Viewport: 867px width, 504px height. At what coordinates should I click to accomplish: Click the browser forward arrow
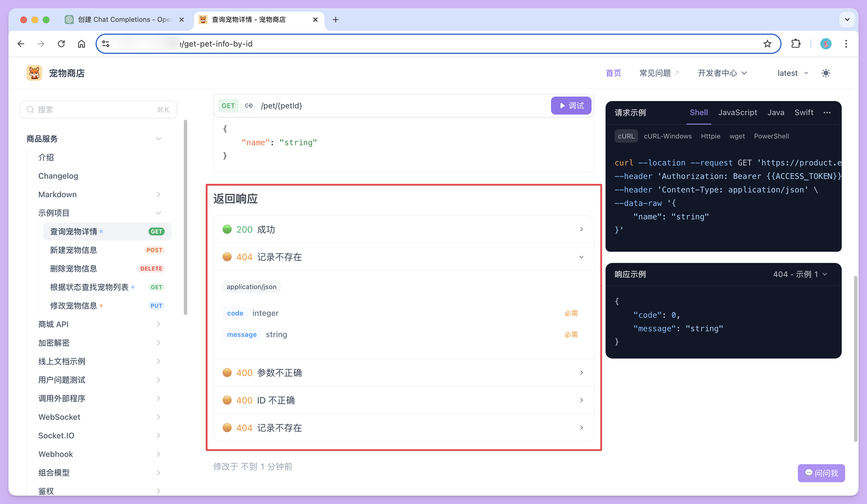click(41, 44)
